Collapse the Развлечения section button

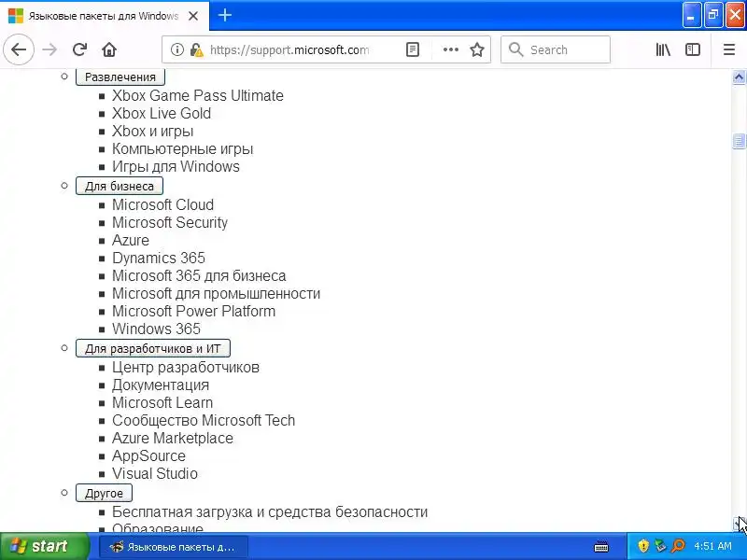point(120,77)
